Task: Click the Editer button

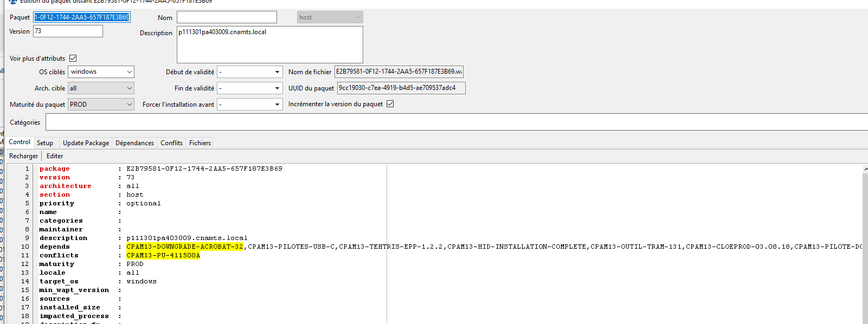Action: (55, 156)
